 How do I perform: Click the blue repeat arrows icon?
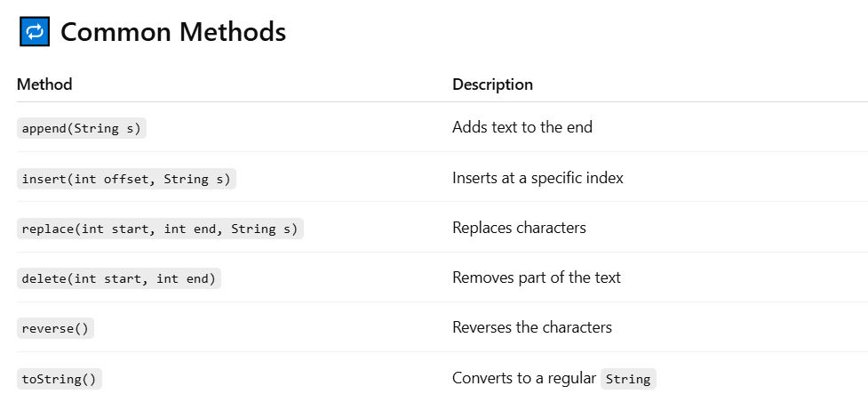tap(35, 32)
